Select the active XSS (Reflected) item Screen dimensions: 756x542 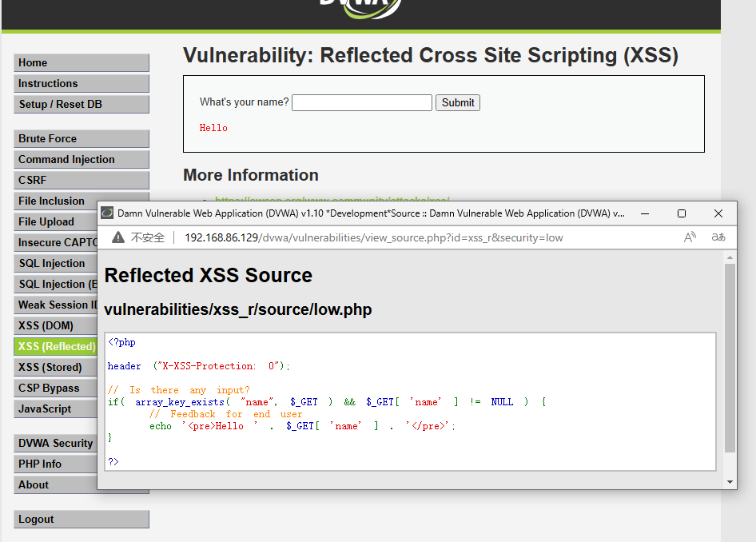[56, 346]
